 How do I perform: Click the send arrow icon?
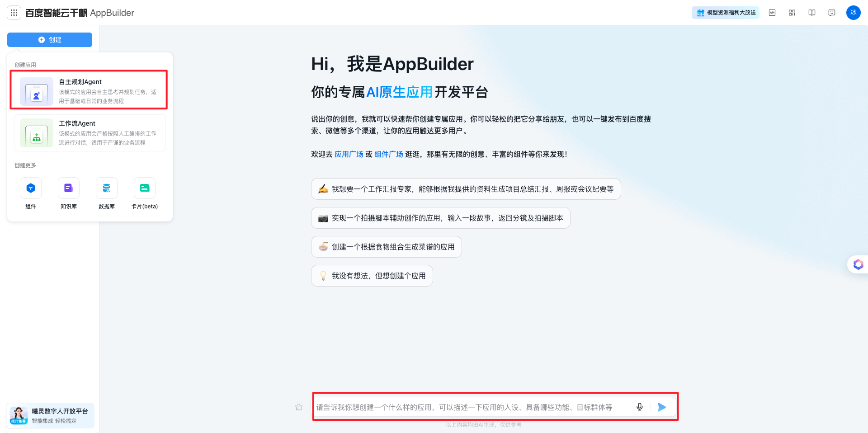(662, 407)
